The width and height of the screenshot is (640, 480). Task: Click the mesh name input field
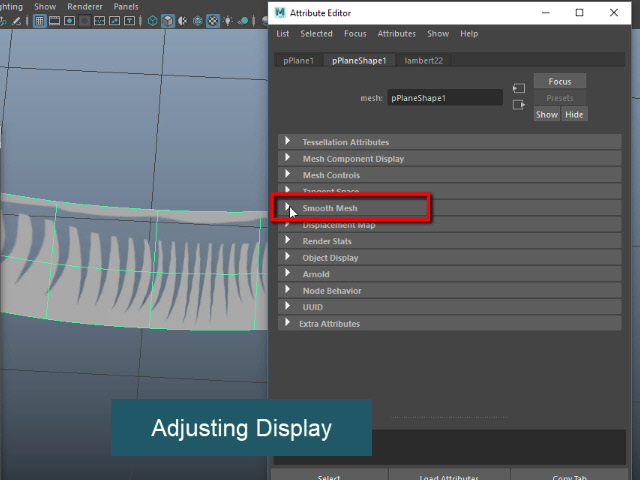[x=445, y=98]
